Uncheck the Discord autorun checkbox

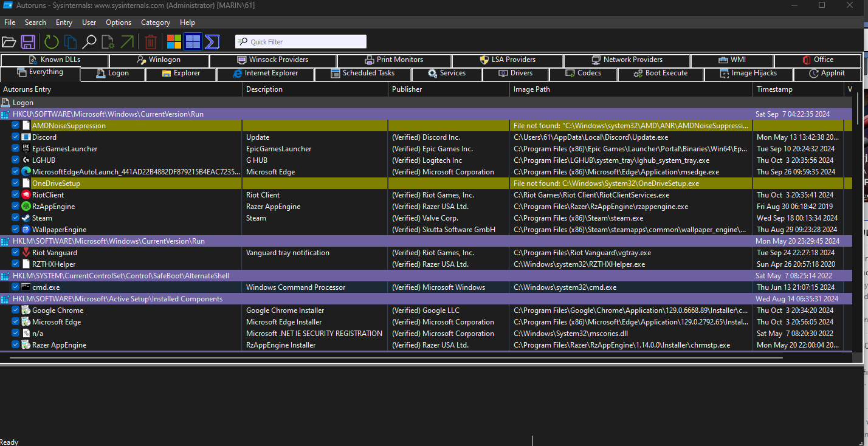tap(16, 137)
